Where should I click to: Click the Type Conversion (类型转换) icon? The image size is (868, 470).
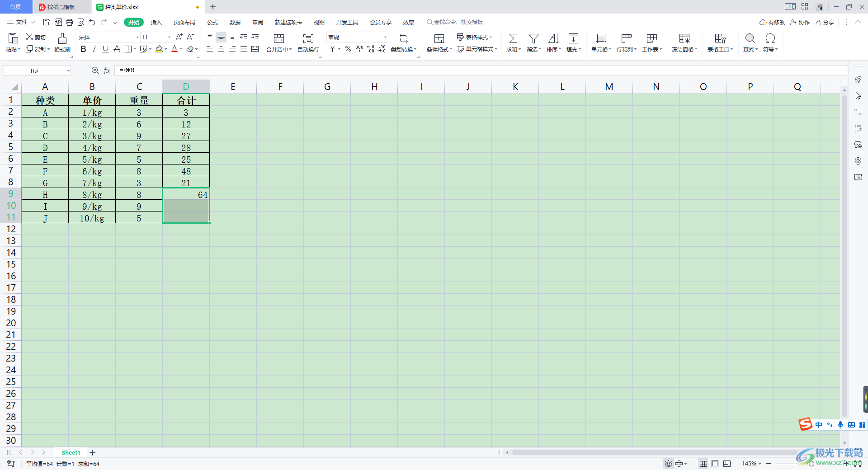(404, 38)
